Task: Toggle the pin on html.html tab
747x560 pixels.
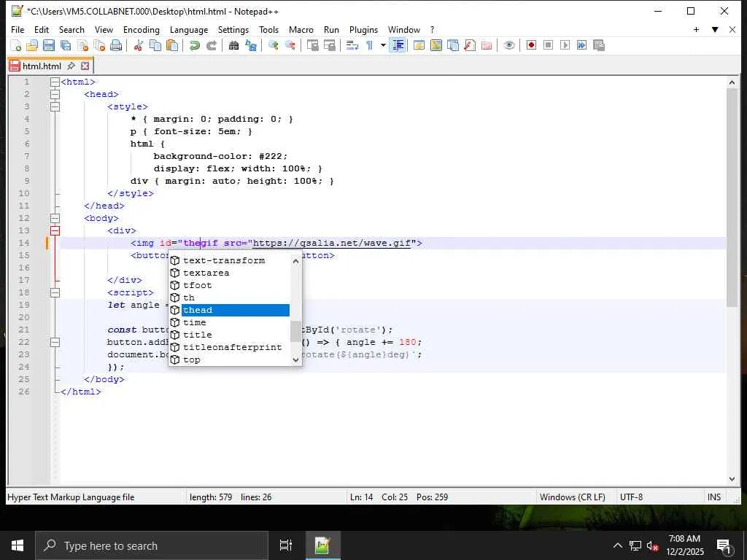Action: click(71, 66)
